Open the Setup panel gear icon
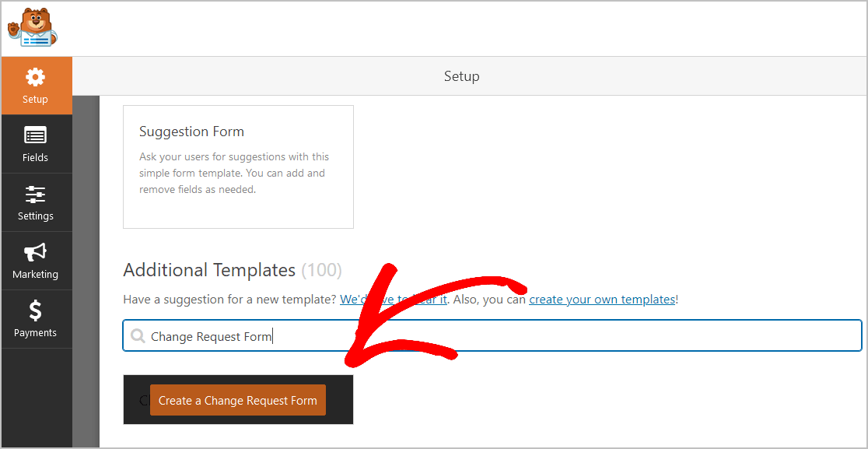 [x=36, y=78]
